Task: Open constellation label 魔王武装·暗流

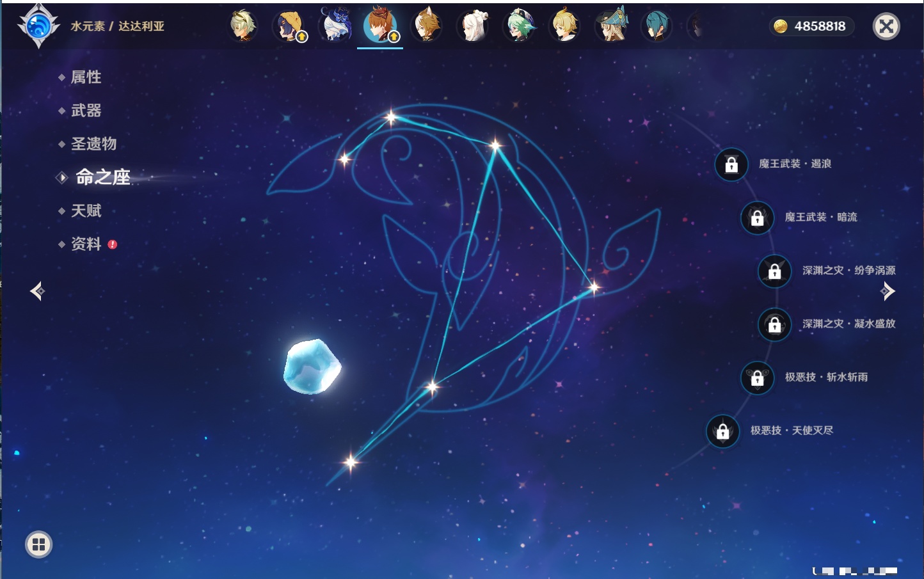Action: pos(821,217)
